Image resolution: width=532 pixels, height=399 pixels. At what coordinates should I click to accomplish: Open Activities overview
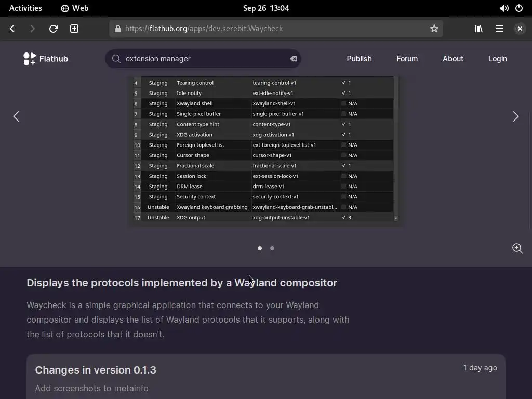pyautogui.click(x=25, y=8)
